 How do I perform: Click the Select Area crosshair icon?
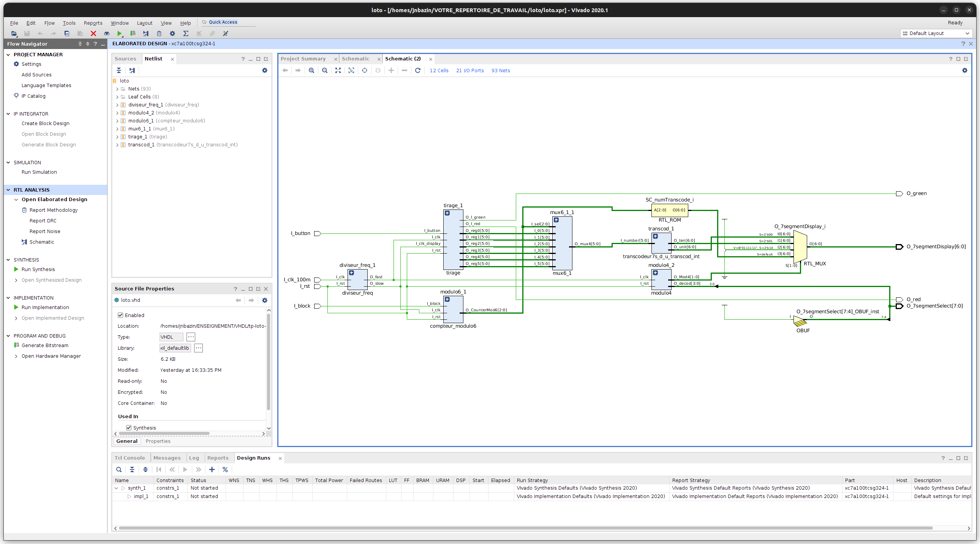tap(364, 70)
